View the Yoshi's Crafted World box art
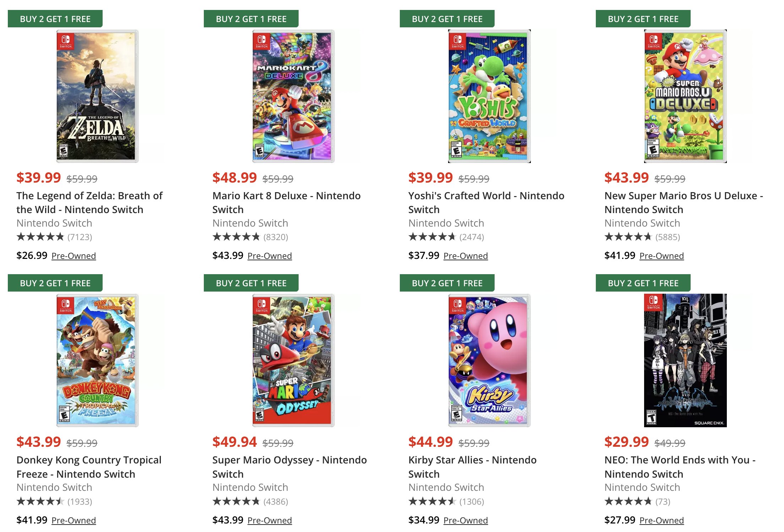784x532 pixels. click(489, 96)
